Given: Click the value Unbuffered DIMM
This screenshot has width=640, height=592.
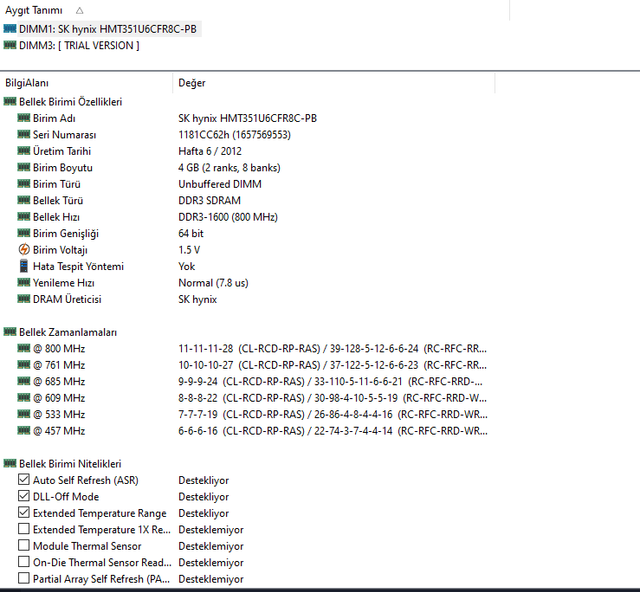Looking at the screenshot, I should (220, 184).
